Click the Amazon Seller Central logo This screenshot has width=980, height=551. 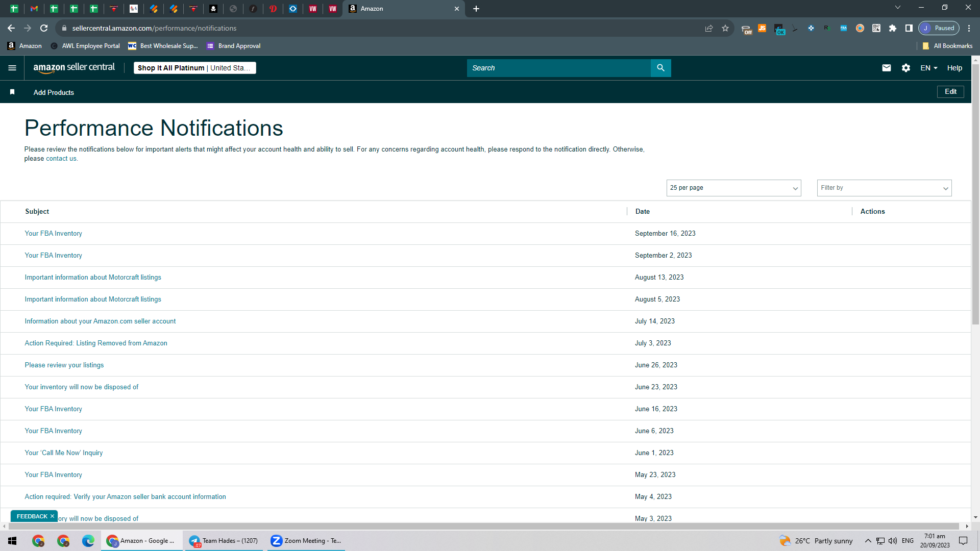74,68
